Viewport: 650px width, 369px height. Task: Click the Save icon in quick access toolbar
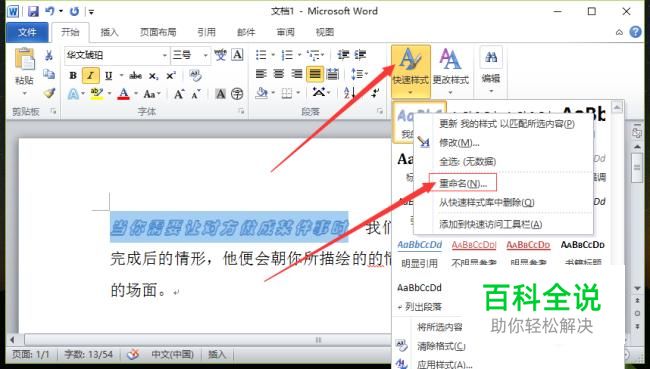(x=33, y=11)
